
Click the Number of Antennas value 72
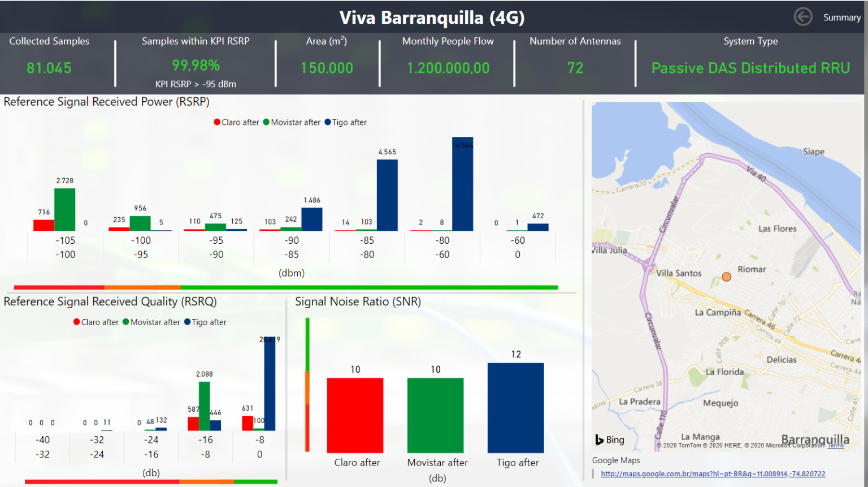575,68
